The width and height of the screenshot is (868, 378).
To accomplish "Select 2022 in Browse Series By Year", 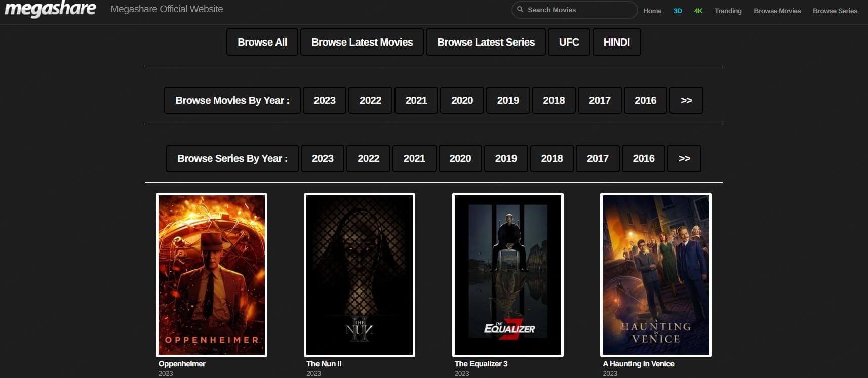I will pyautogui.click(x=368, y=158).
